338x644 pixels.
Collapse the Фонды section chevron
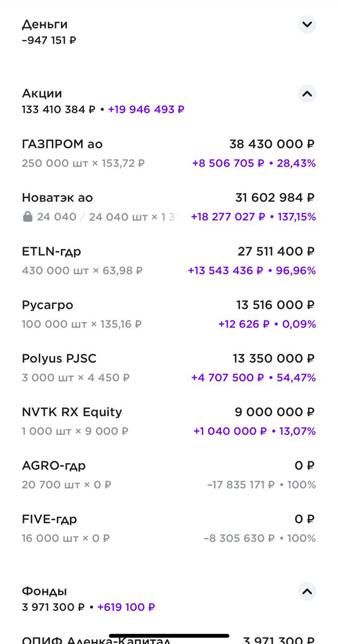coord(307,591)
